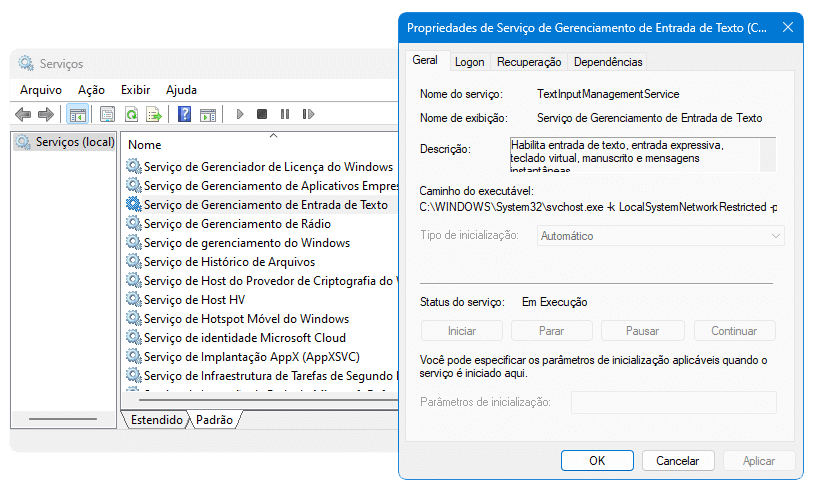The image size is (814, 499).
Task: Click the Refresh toolbar icon
Action: (x=131, y=114)
